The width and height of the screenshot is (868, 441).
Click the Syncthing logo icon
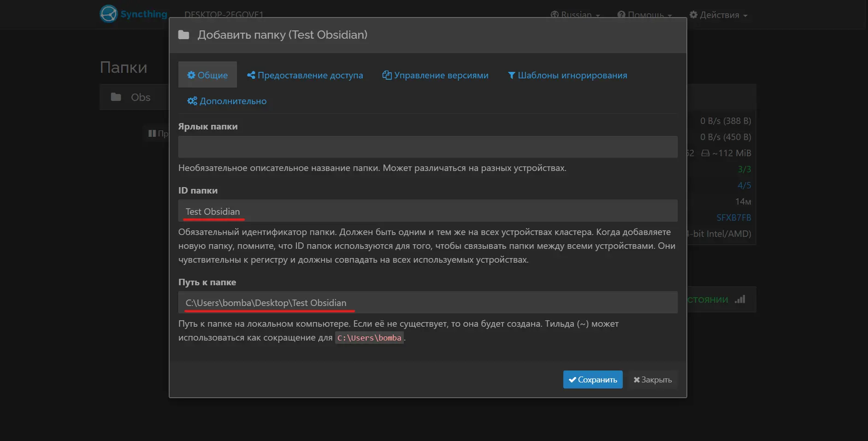(109, 13)
